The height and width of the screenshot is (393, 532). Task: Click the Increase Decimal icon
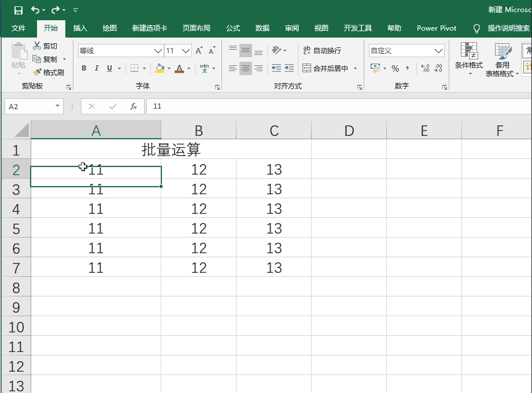[425, 68]
